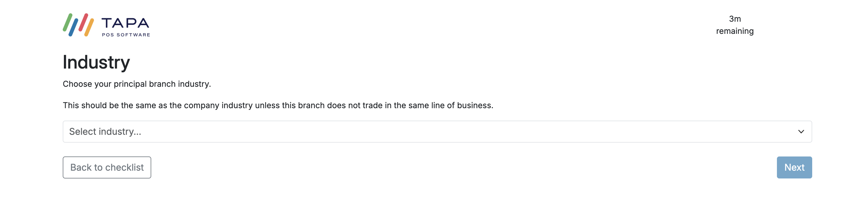Click the chevron arrow on industry dropdown
The height and width of the screenshot is (199, 868).
[801, 132]
